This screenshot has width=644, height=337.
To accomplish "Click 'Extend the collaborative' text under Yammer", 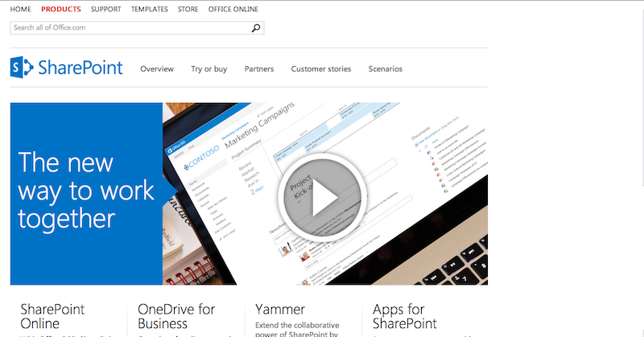I will click(x=297, y=325).
